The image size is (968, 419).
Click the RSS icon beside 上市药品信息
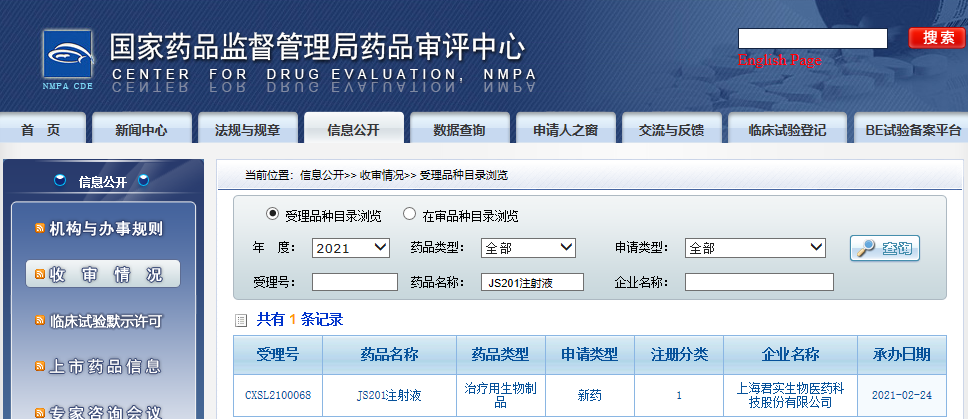(x=40, y=367)
